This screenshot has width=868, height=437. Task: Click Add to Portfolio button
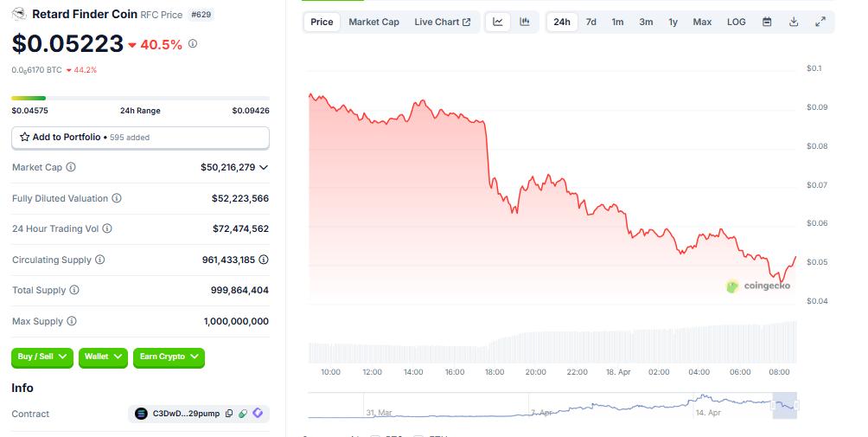(x=140, y=137)
